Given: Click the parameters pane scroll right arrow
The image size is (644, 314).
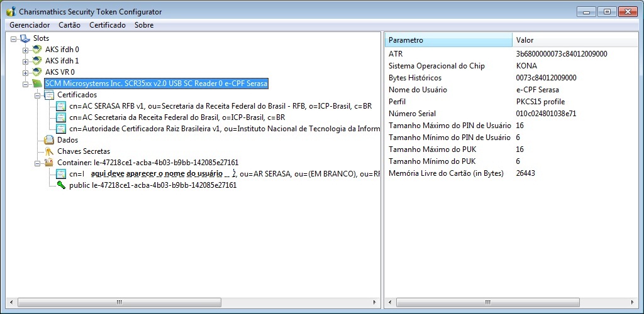Looking at the screenshot, I should pos(634,303).
